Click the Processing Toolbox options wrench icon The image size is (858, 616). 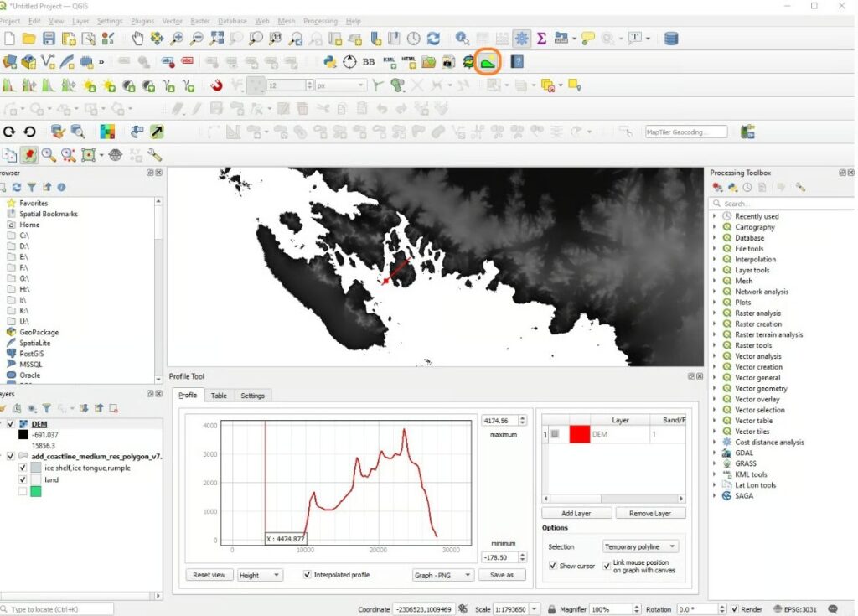(800, 187)
